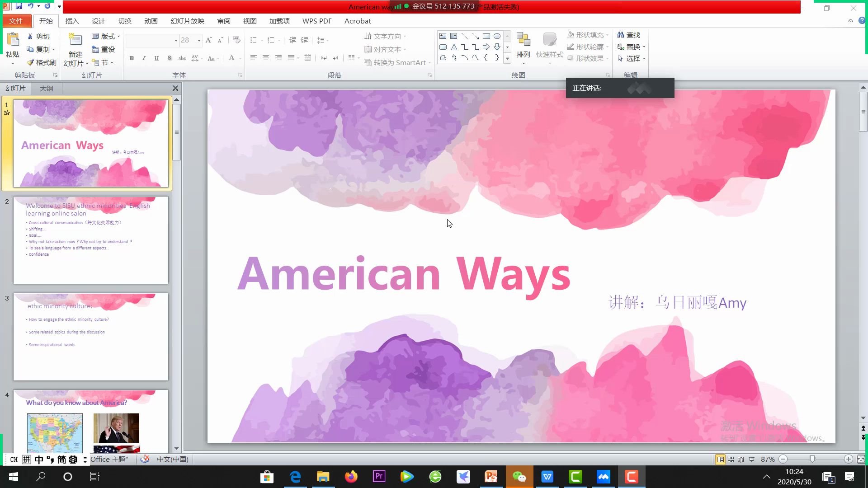Expand the Section (节) dropdown
The height and width of the screenshot is (488, 868).
[x=102, y=62]
